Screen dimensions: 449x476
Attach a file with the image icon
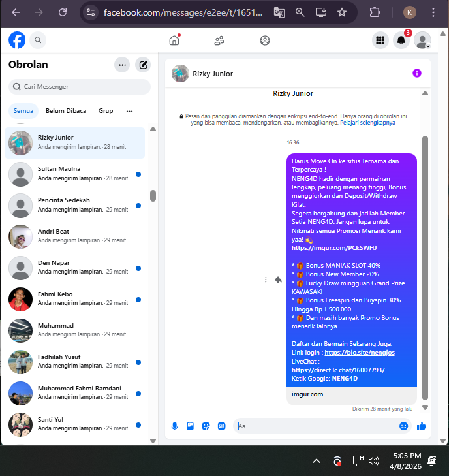point(190,426)
